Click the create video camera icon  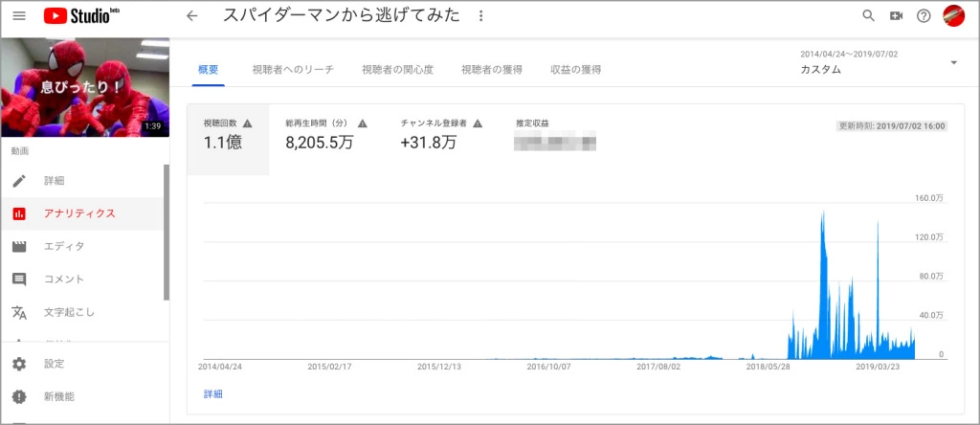coord(896,16)
